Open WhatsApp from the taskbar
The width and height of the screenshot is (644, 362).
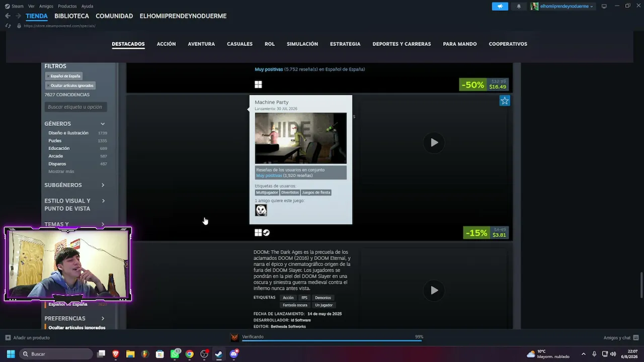[175, 354]
